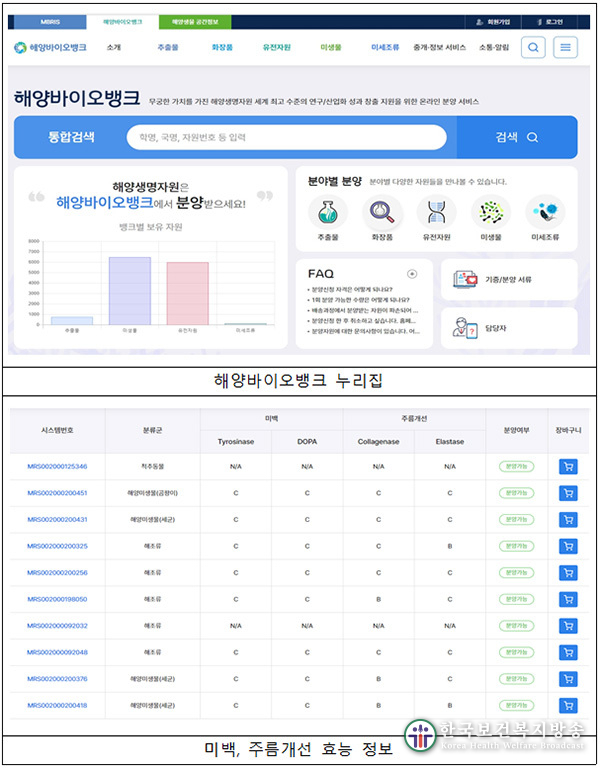Add MRS002000200431 to cart
Image resolution: width=600 pixels, height=770 pixels.
pyautogui.click(x=568, y=520)
